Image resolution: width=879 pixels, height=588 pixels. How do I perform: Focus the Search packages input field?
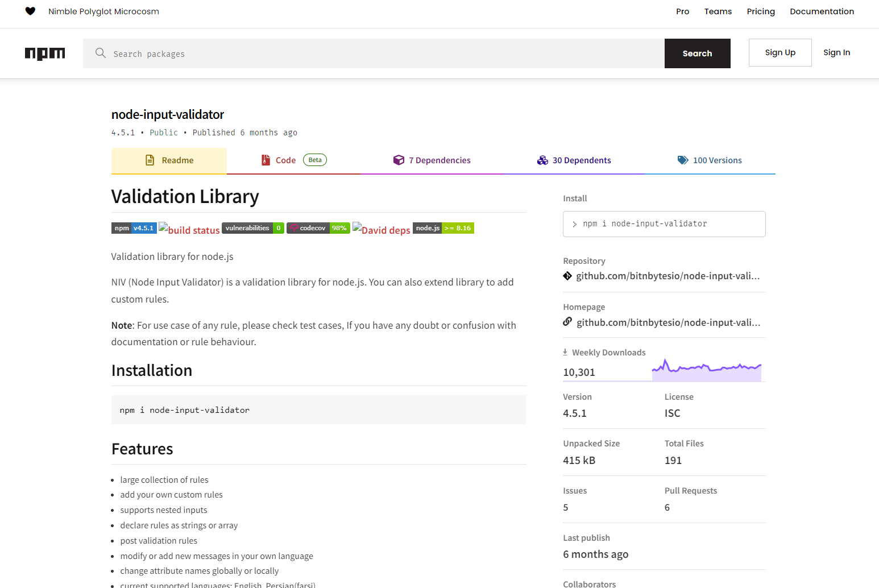point(374,53)
